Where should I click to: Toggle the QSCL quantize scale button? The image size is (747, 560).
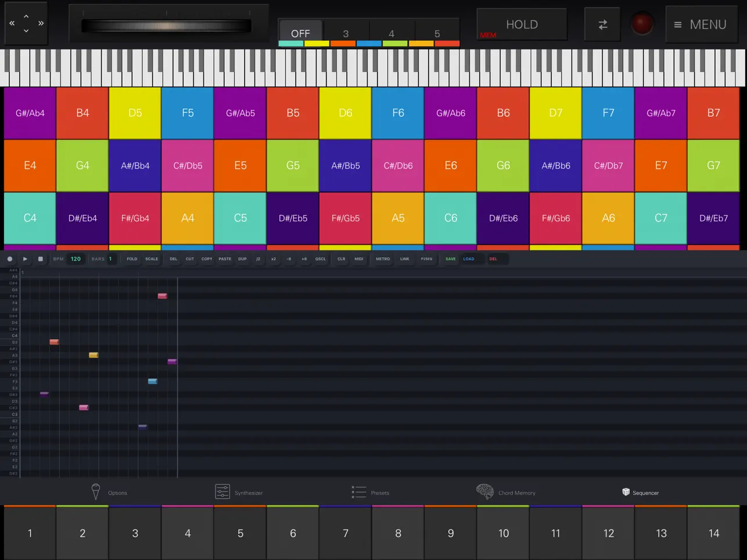click(x=321, y=259)
